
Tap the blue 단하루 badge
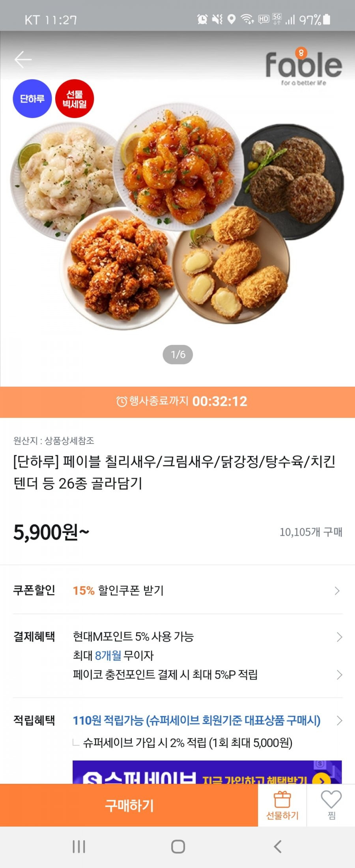tap(32, 99)
